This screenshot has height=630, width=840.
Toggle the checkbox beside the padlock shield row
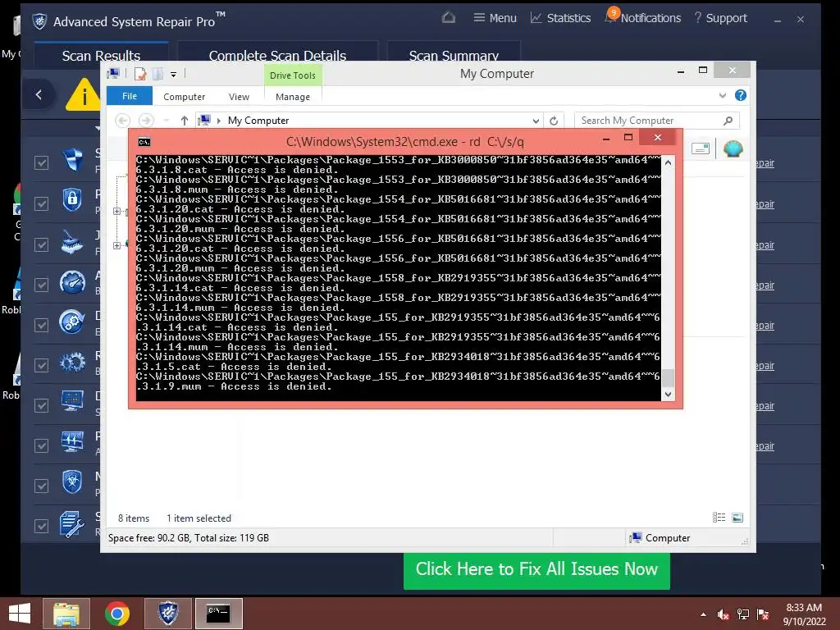41,203
